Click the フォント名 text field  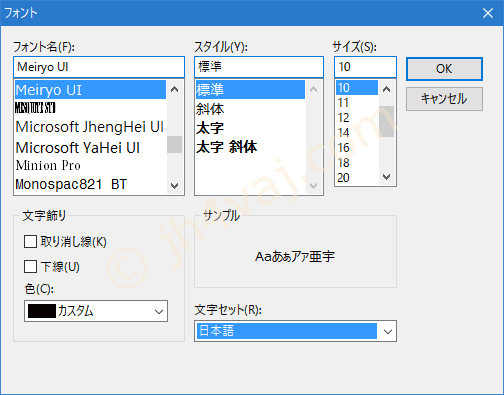pos(99,67)
